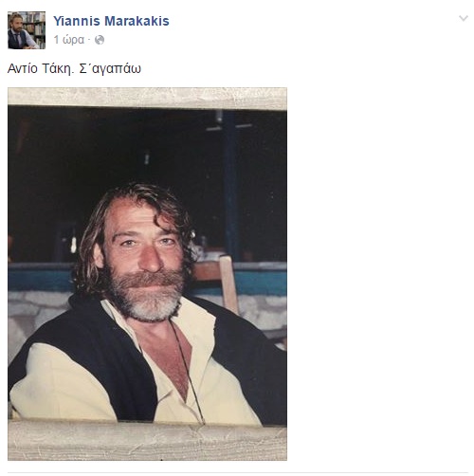
Task: Show audience info via globe icon
Action: click(100, 40)
